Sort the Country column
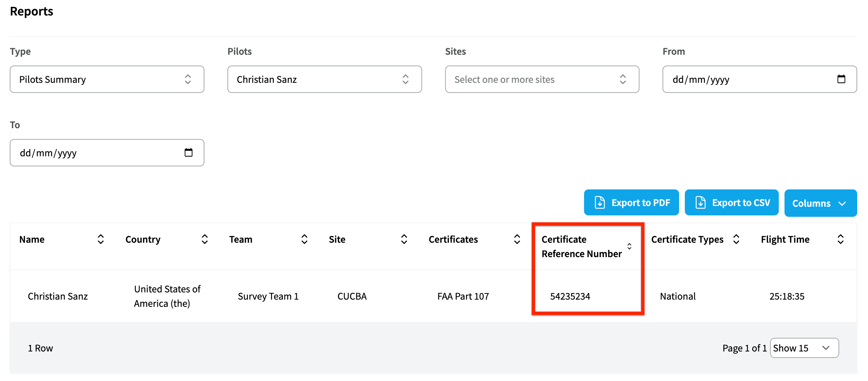 point(204,239)
